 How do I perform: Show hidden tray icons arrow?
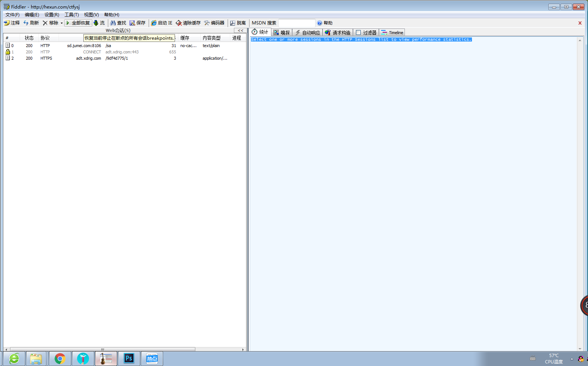tap(572, 359)
